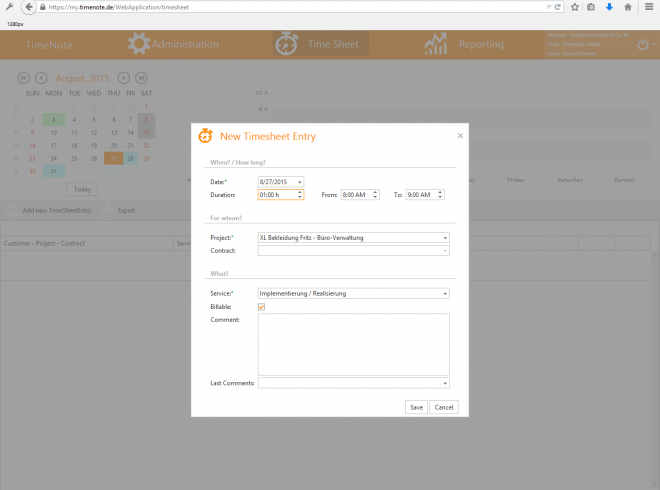Expand the Service dropdown list
The image size is (660, 490).
(445, 294)
